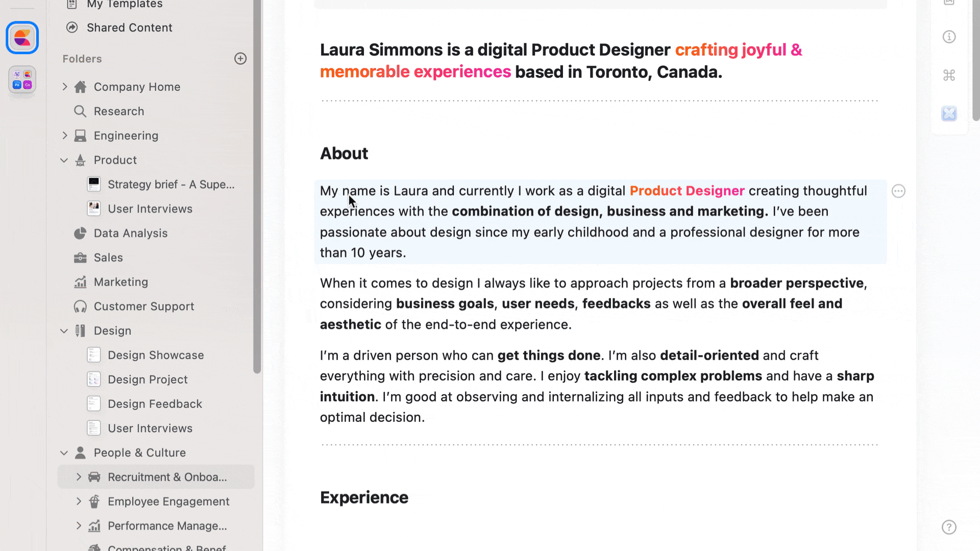Expand the Employee Engagement subfolder

79,502
